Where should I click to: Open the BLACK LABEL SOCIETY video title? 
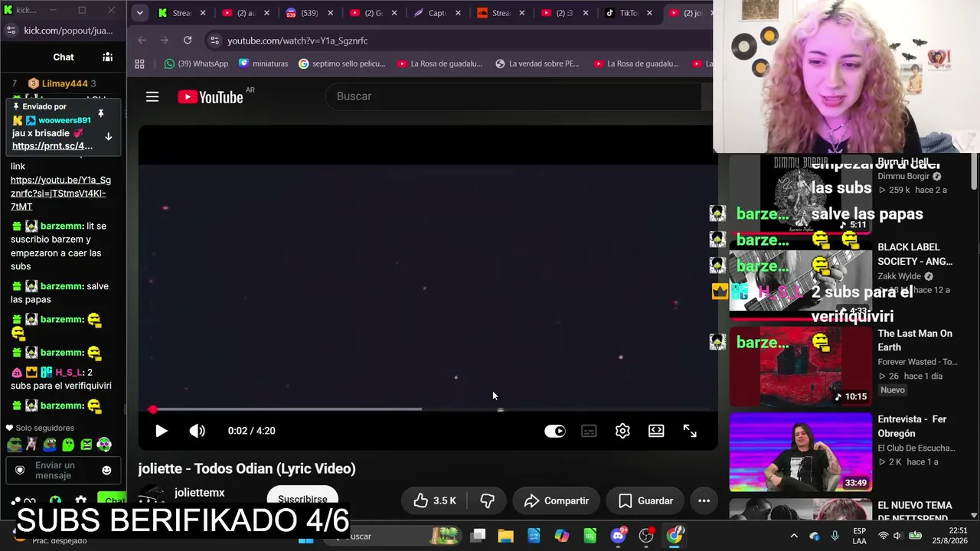click(915, 254)
